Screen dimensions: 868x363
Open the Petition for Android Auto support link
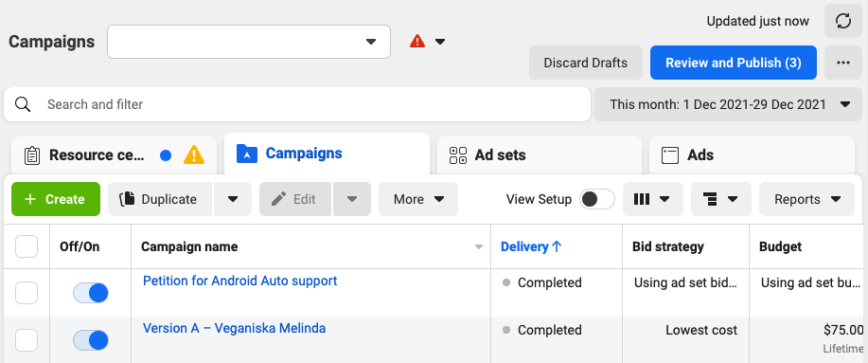[x=239, y=281]
